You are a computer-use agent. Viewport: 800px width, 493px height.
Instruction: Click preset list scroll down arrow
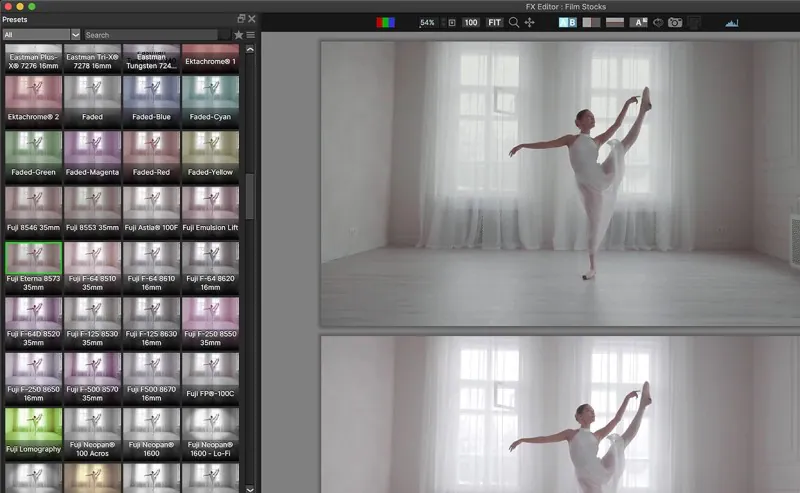250,489
